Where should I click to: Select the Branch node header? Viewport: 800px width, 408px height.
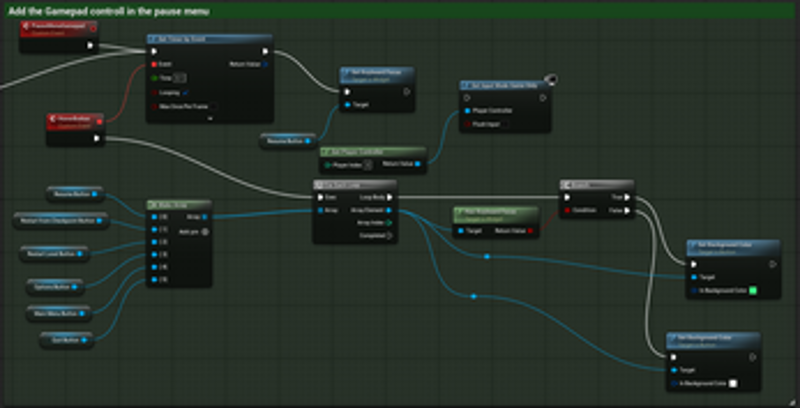[596, 185]
